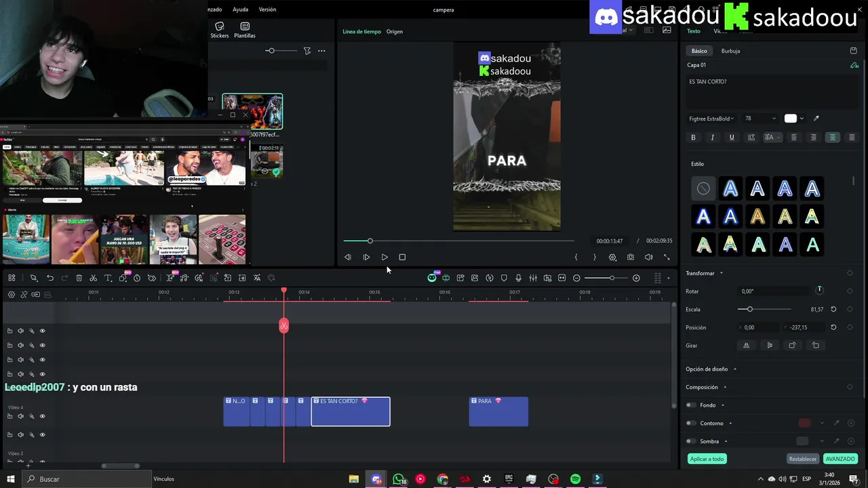Add keyframe diamond for Composición
Screen dimensions: 868x488
850,387
